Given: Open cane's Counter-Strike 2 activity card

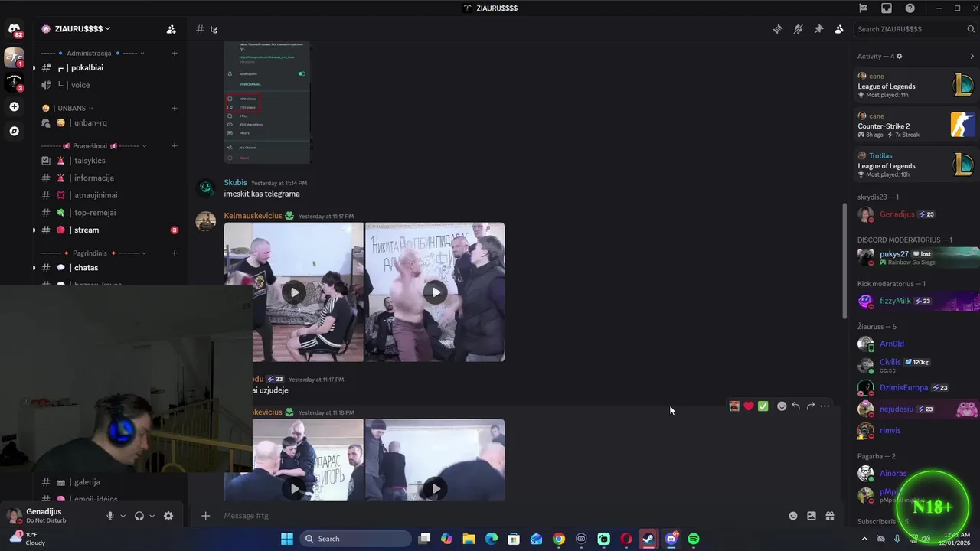Looking at the screenshot, I should (916, 125).
